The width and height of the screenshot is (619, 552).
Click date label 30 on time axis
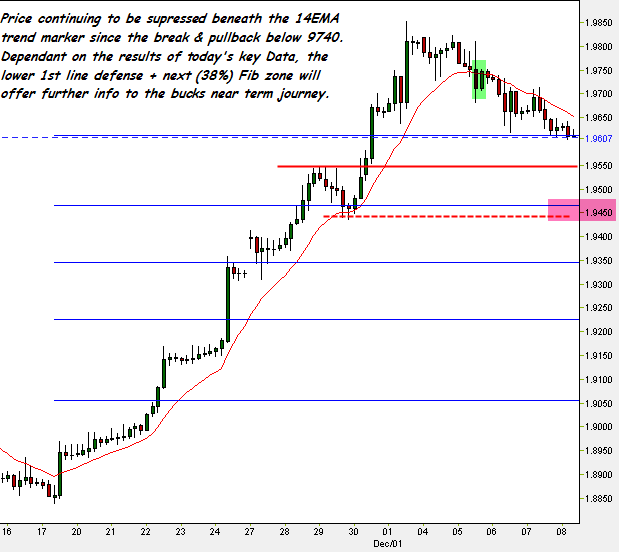[x=353, y=532]
